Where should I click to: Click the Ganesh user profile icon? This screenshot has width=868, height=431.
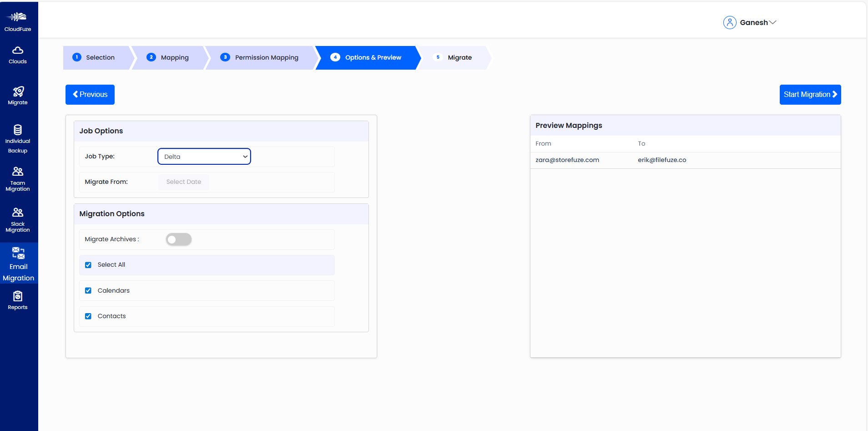click(x=730, y=22)
